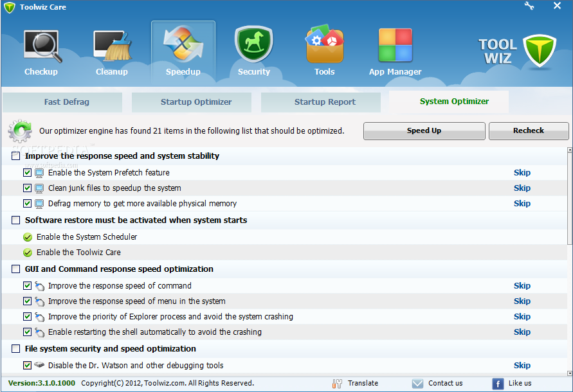Uncheck Disable the Dr. Watson checkbox
This screenshot has width=573, height=392.
tap(28, 365)
